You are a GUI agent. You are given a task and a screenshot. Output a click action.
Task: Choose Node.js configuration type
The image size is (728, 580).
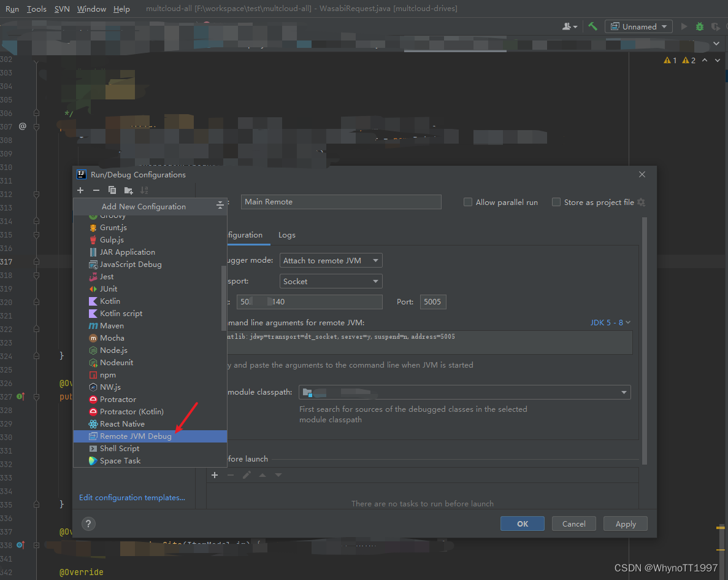[150, 350]
